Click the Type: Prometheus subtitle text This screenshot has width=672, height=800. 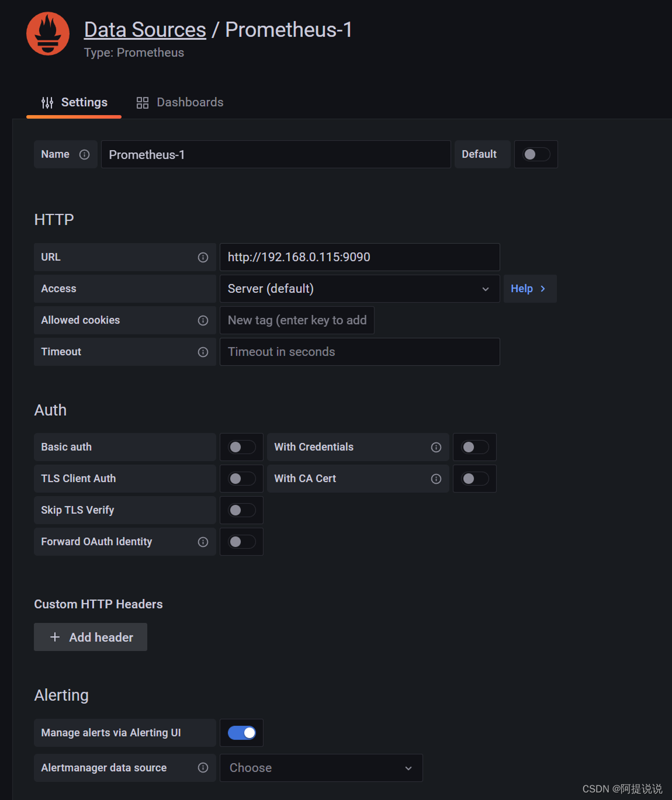pyautogui.click(x=134, y=53)
